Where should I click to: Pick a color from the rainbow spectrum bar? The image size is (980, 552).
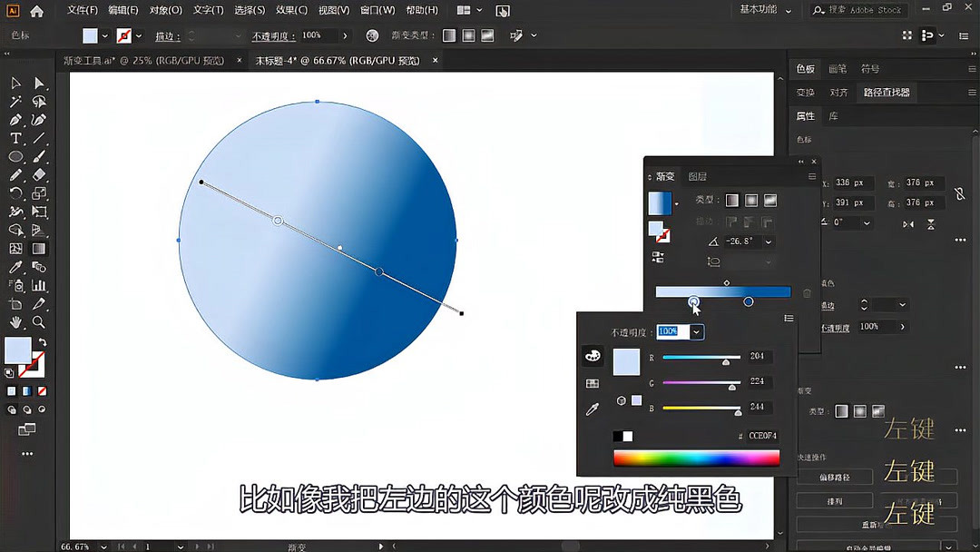coord(697,457)
